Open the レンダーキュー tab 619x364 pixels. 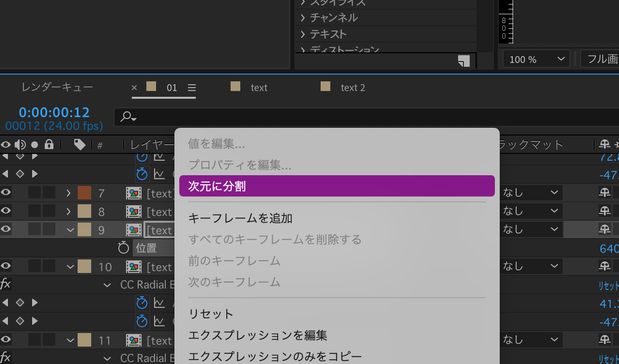[x=57, y=87]
